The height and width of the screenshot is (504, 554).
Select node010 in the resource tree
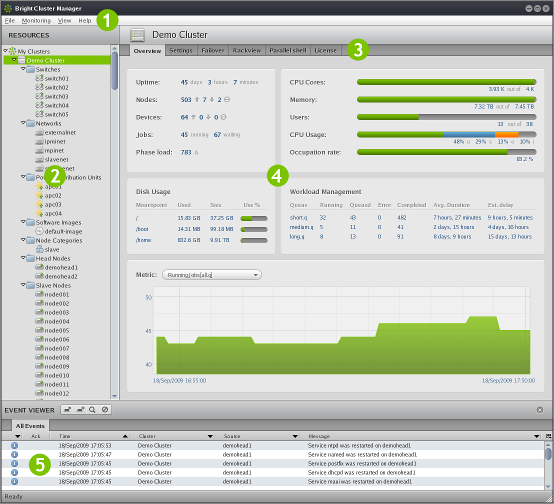[57, 375]
